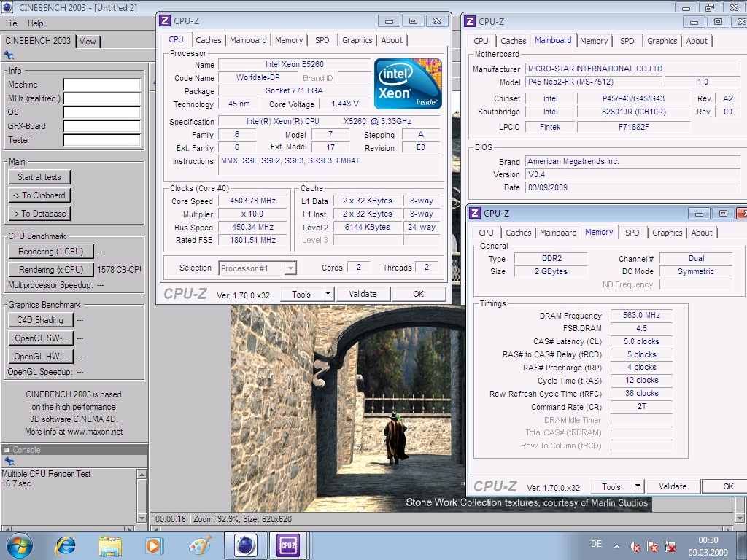Click Console scrollbar up arrow
The width and height of the screenshot is (747, 560).
pyautogui.click(x=142, y=474)
